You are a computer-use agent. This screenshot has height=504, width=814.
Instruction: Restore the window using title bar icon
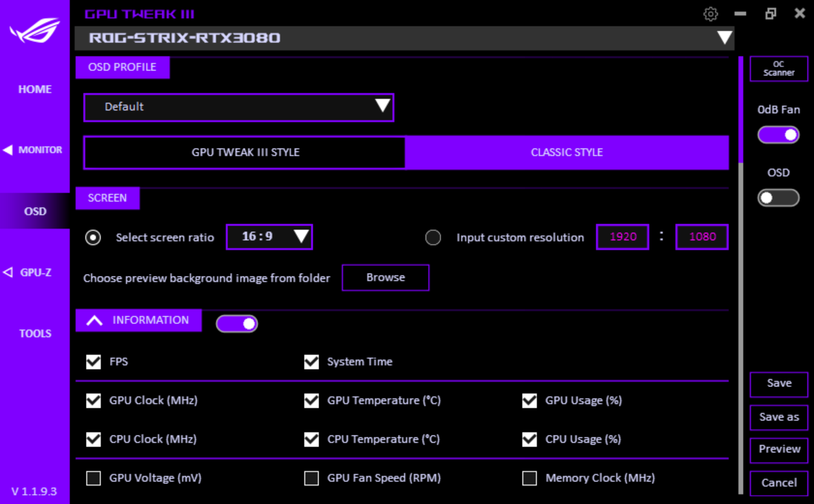tap(770, 14)
